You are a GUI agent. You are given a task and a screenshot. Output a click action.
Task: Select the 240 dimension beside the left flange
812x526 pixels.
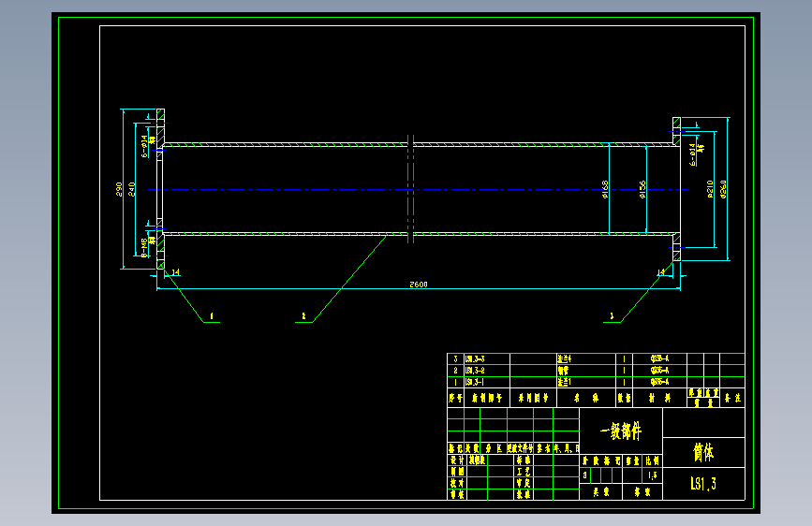[131, 189]
